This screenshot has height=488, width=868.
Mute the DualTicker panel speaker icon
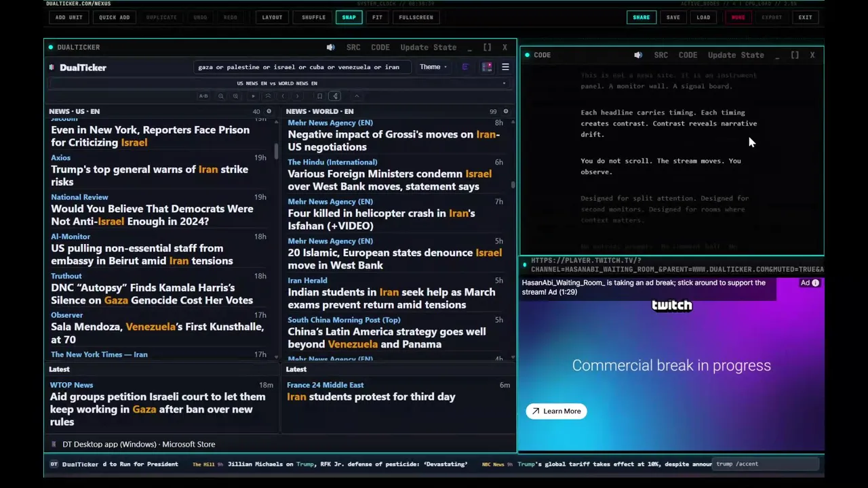click(x=330, y=47)
